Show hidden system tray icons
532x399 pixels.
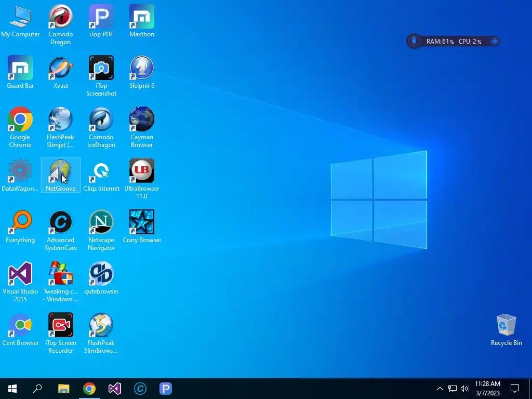[440, 389]
